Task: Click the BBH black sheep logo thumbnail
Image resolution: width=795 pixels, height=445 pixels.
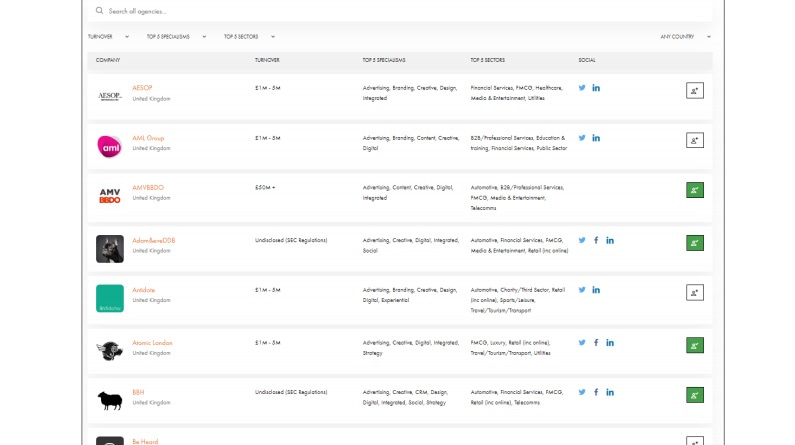Action: (110, 400)
